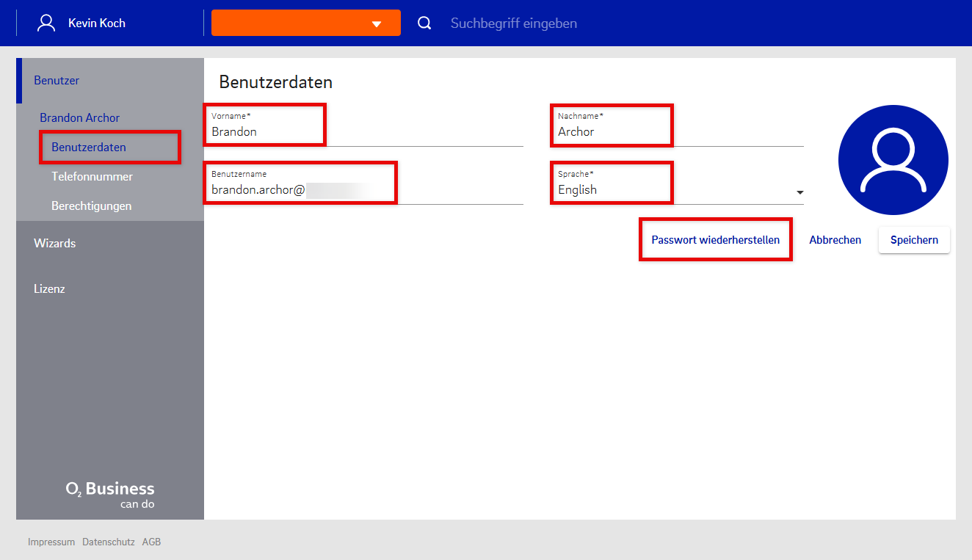Click the large blue user avatar
The image size is (972, 560).
point(893,160)
